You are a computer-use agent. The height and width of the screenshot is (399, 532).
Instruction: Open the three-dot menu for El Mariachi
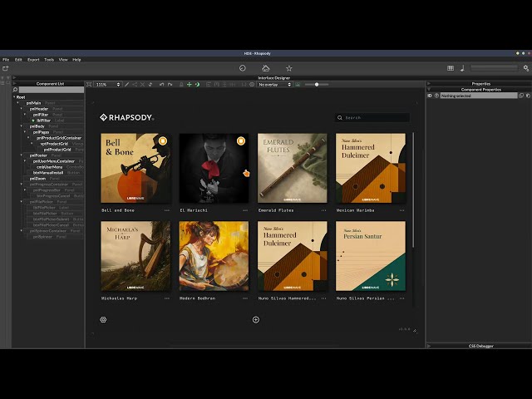coord(245,210)
